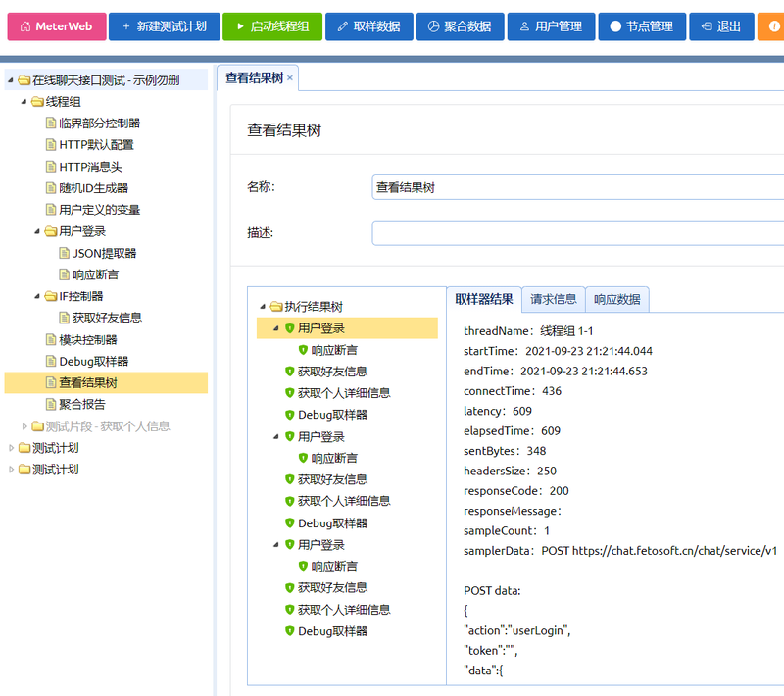Click the 退出 logout button
This screenshot has width=784, height=696.
tap(721, 26)
